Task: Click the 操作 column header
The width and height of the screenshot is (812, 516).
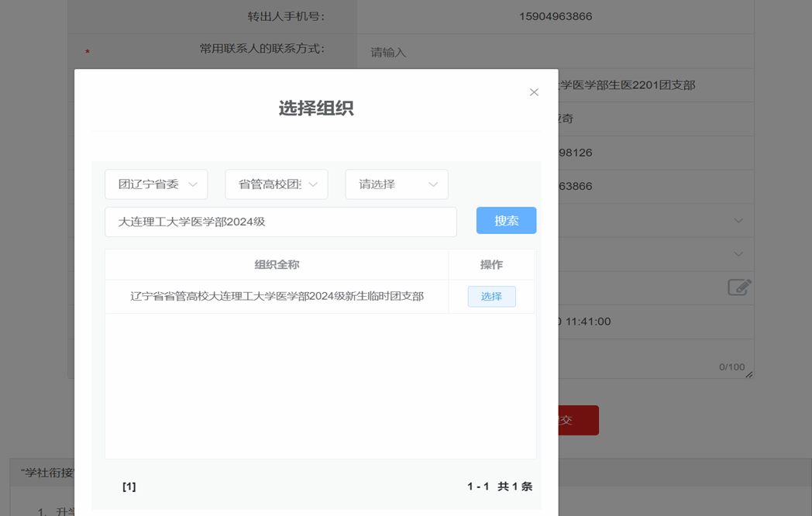Action: (491, 265)
